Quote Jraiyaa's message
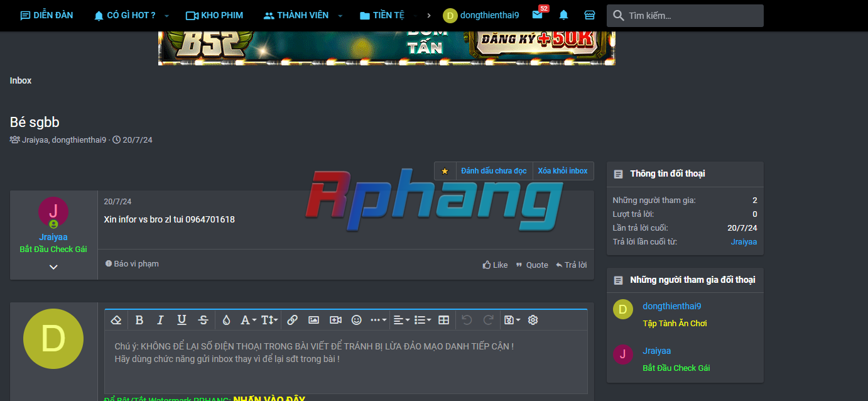The image size is (868, 401). pyautogui.click(x=532, y=265)
